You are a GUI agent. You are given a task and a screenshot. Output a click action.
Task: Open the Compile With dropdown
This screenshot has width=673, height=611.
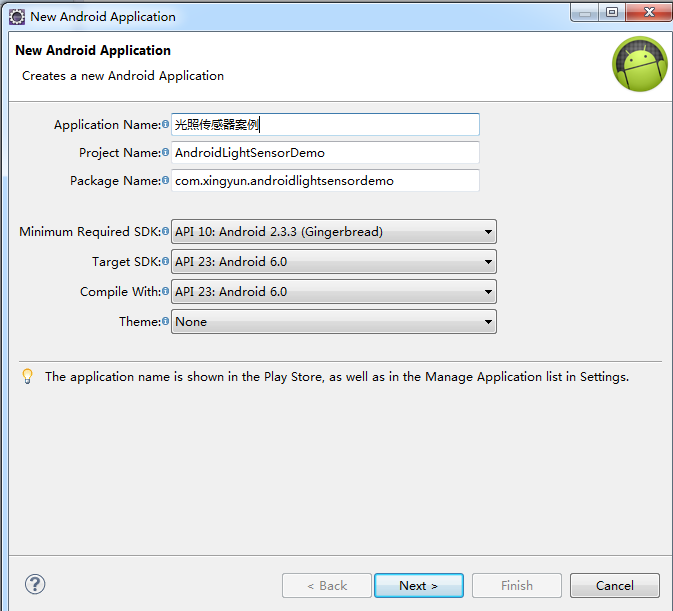click(x=333, y=292)
